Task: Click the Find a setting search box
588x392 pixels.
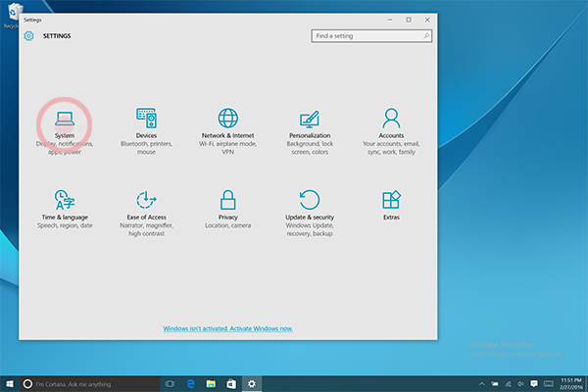Action: tap(371, 36)
